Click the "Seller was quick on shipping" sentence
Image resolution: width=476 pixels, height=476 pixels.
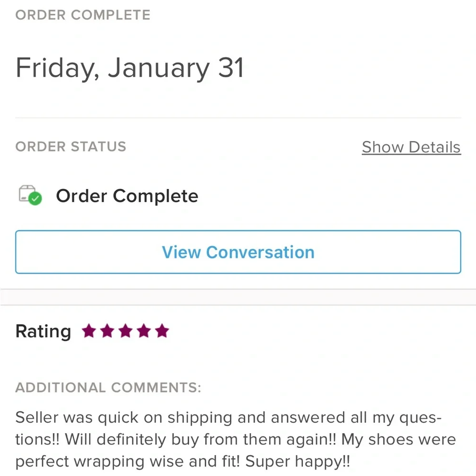click(124, 417)
